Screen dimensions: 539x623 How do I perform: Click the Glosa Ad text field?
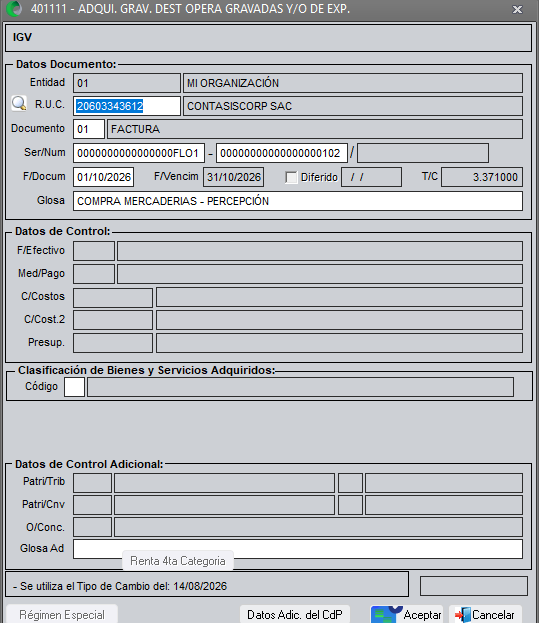(298, 549)
